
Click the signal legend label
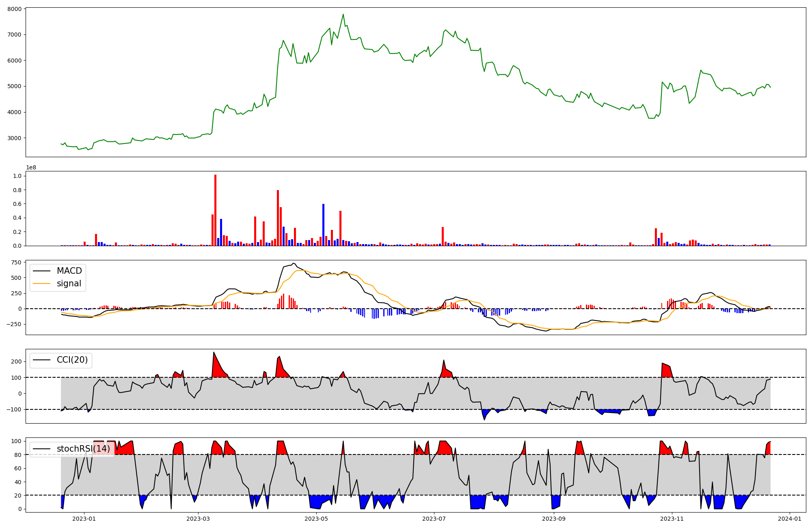(x=69, y=283)
